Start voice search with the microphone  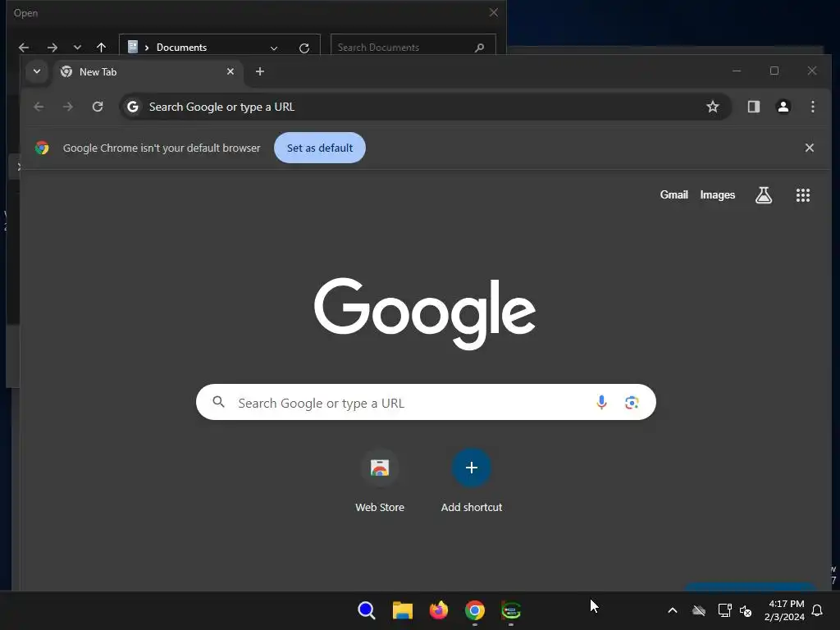coord(601,402)
